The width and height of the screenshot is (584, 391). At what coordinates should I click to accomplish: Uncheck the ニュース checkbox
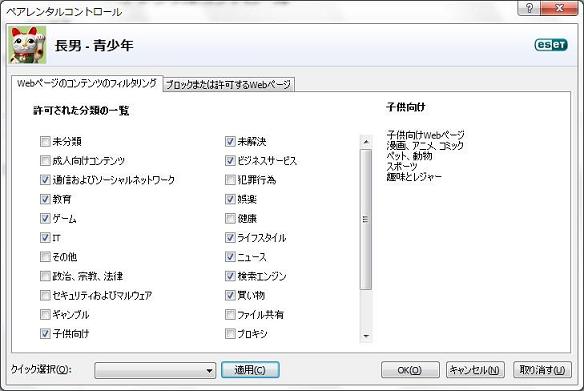pyautogui.click(x=230, y=257)
